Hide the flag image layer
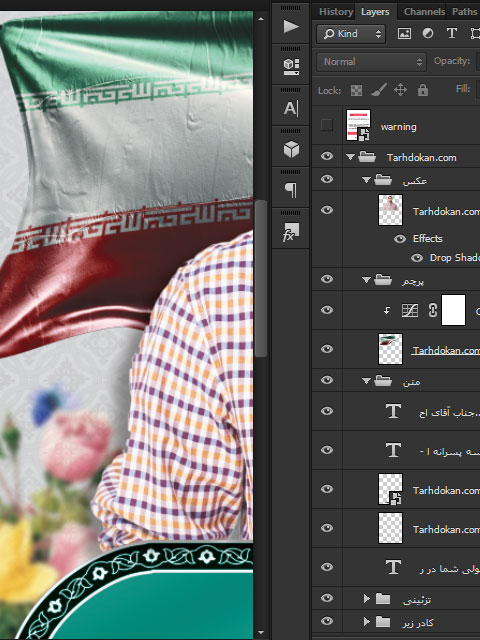Image resolution: width=480 pixels, height=640 pixels. tap(327, 349)
